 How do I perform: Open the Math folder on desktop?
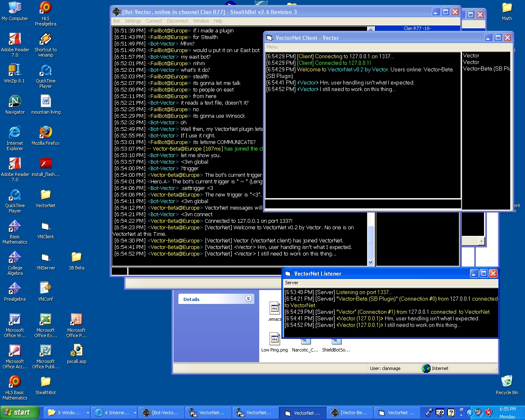tap(507, 11)
